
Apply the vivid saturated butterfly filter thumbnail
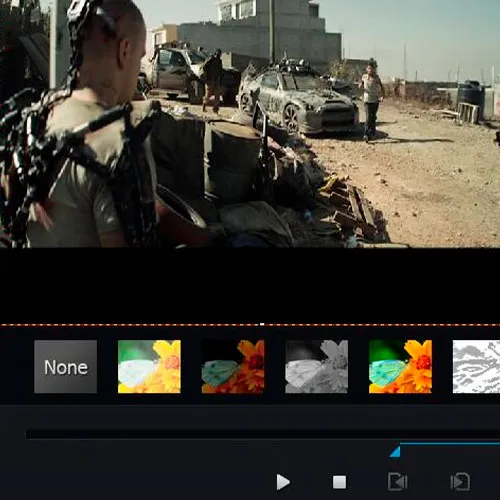click(x=400, y=367)
